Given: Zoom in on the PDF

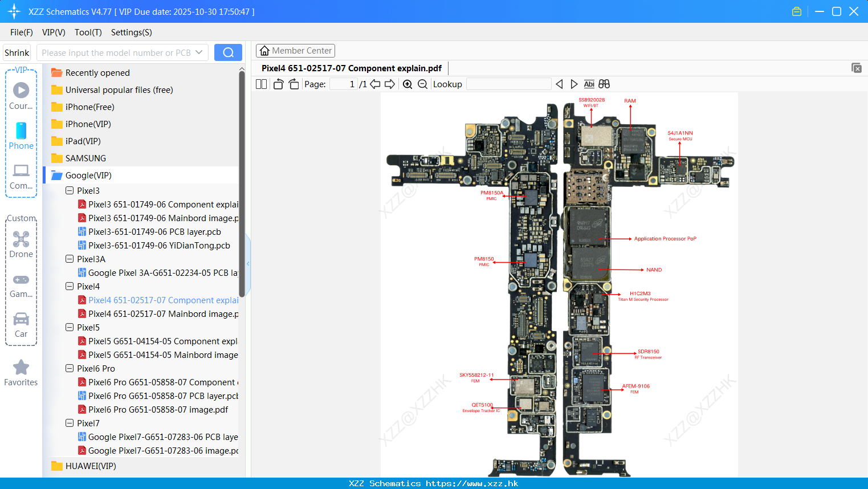Looking at the screenshot, I should [x=407, y=84].
